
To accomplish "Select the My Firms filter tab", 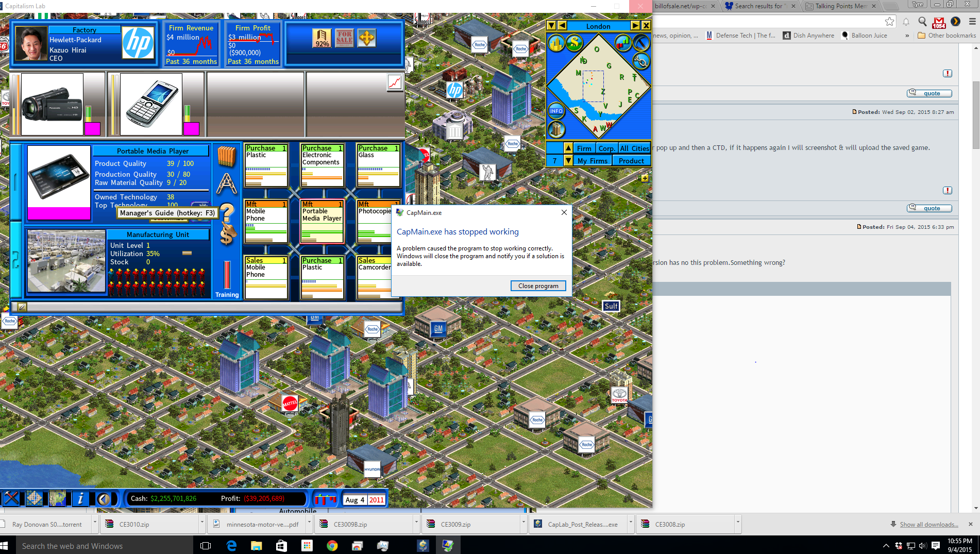I will pyautogui.click(x=592, y=161).
